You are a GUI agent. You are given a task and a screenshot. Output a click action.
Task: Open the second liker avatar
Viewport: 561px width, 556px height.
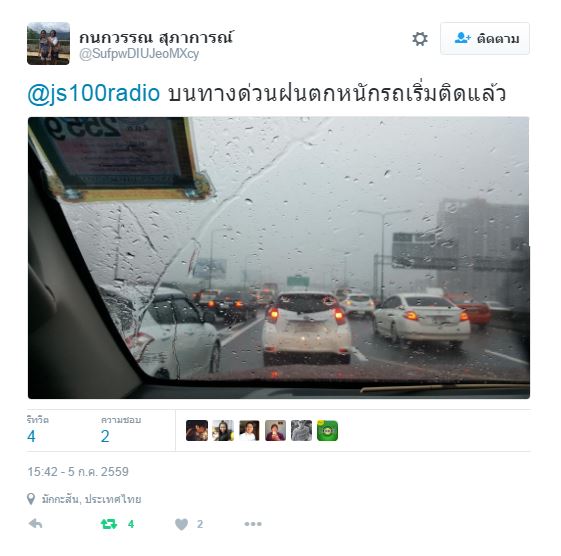pos(223,430)
